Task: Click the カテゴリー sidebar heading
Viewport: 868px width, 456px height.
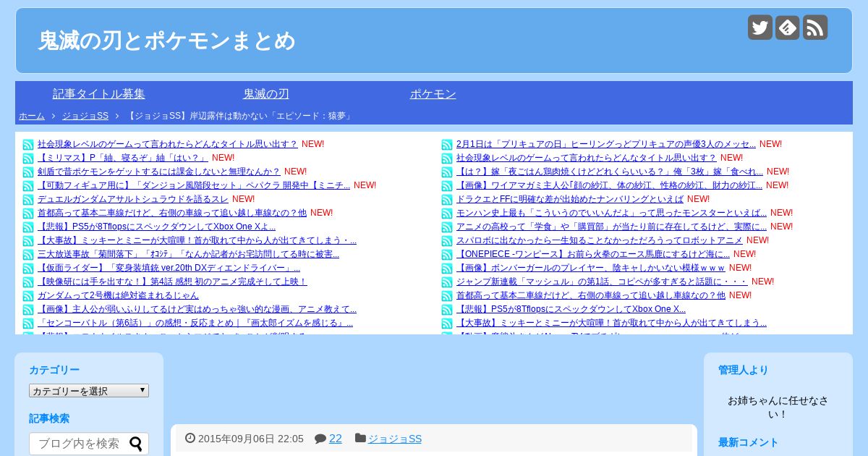Action: (x=54, y=370)
